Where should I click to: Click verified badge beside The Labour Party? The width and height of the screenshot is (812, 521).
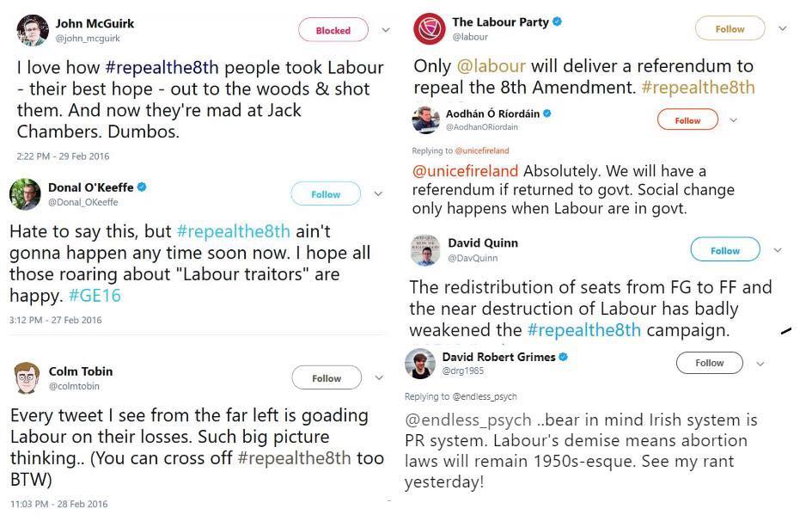point(558,22)
